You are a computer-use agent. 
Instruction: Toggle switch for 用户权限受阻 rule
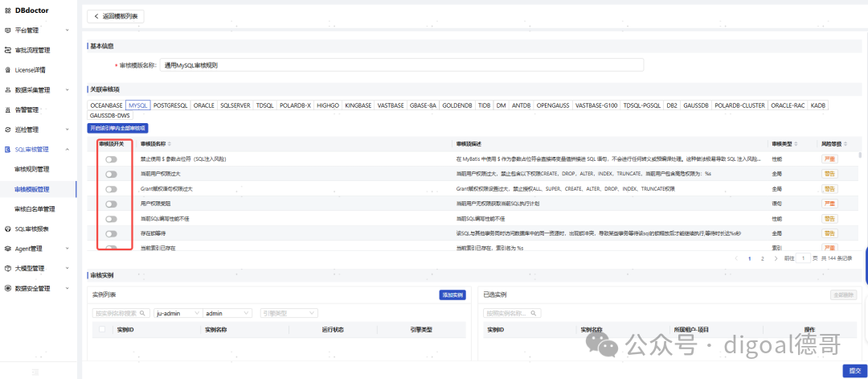pos(111,204)
